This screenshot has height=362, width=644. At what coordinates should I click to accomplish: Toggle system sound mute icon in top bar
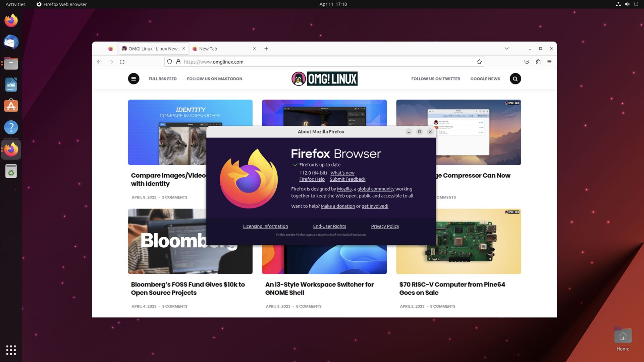tap(627, 4)
